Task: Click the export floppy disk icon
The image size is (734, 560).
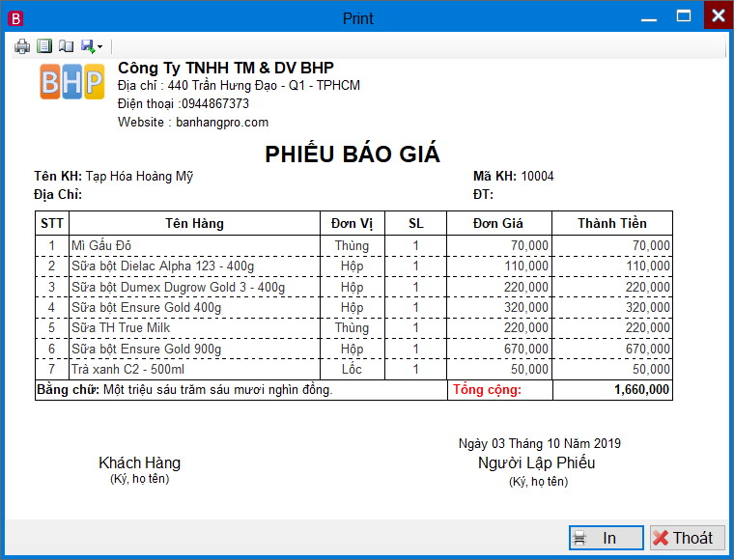Action: 88,45
